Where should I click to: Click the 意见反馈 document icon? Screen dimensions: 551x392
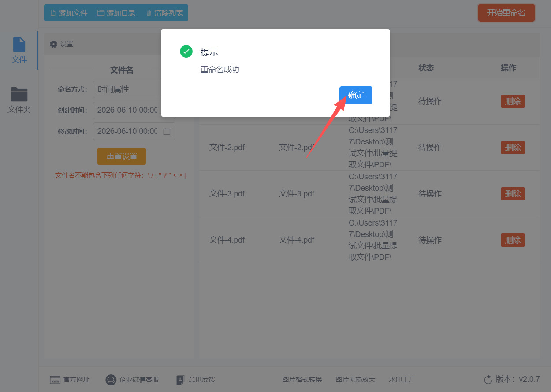180,380
